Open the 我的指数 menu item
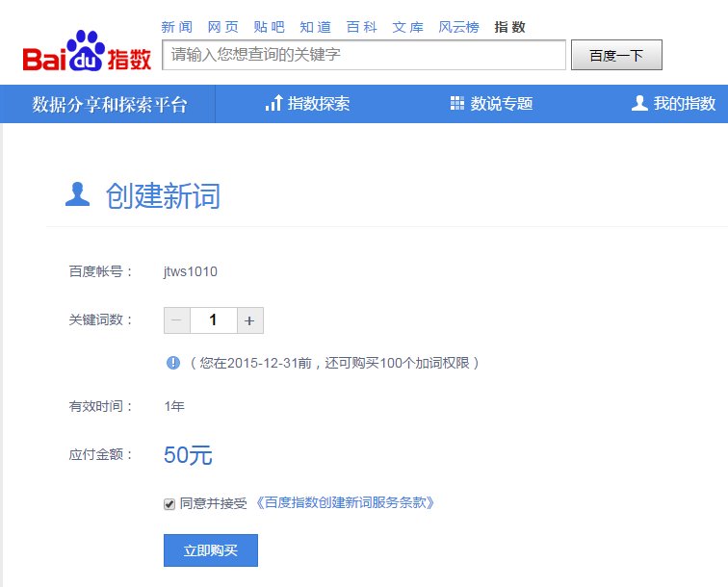The height and width of the screenshot is (587, 728). coord(674,103)
